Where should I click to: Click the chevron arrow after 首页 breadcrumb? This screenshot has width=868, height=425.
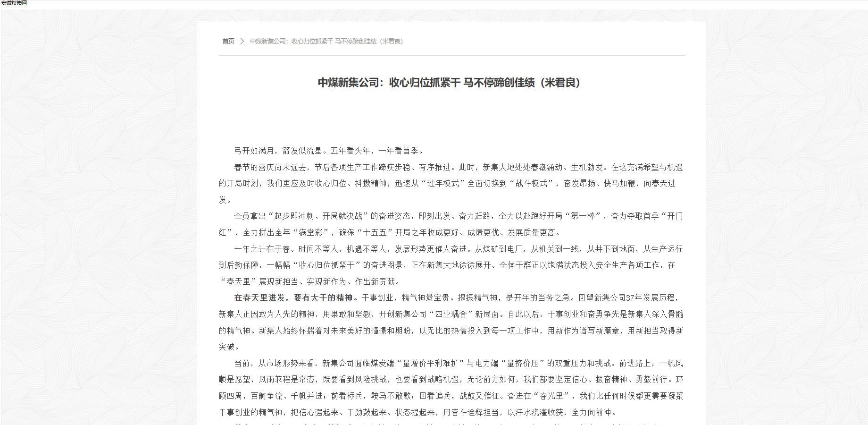[x=242, y=41]
